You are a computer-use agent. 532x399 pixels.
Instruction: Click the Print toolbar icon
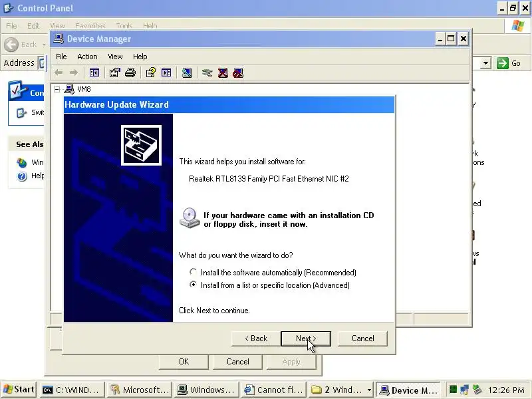130,72
